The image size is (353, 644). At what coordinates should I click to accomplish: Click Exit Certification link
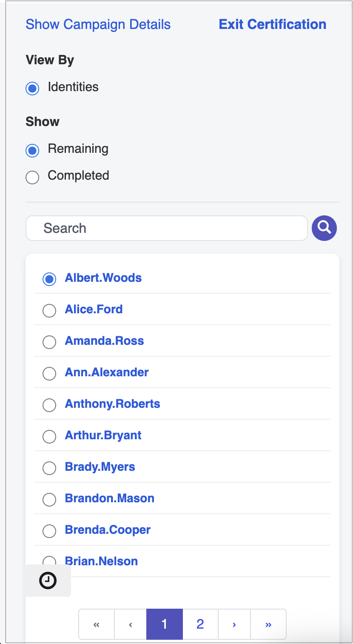pos(273,24)
